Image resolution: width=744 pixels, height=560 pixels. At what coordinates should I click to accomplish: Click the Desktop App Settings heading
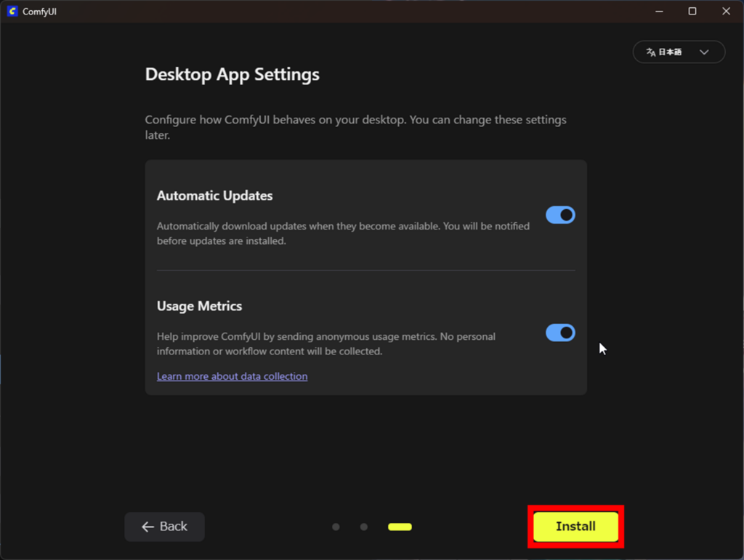(x=232, y=74)
